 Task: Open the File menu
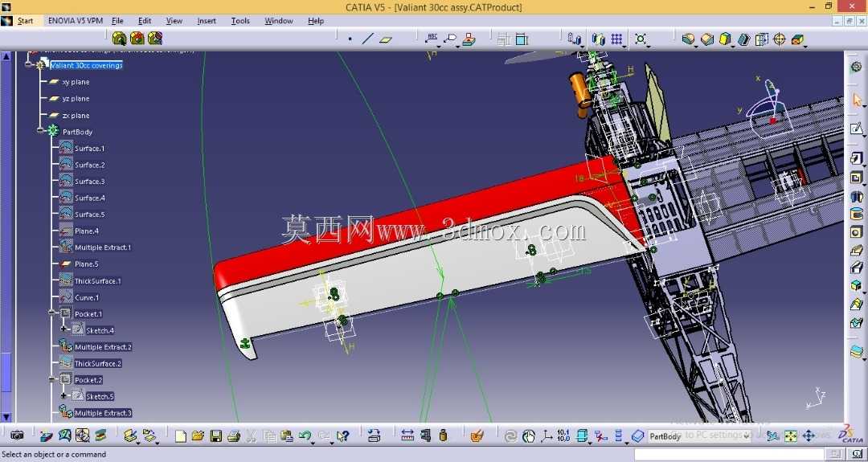[117, 21]
